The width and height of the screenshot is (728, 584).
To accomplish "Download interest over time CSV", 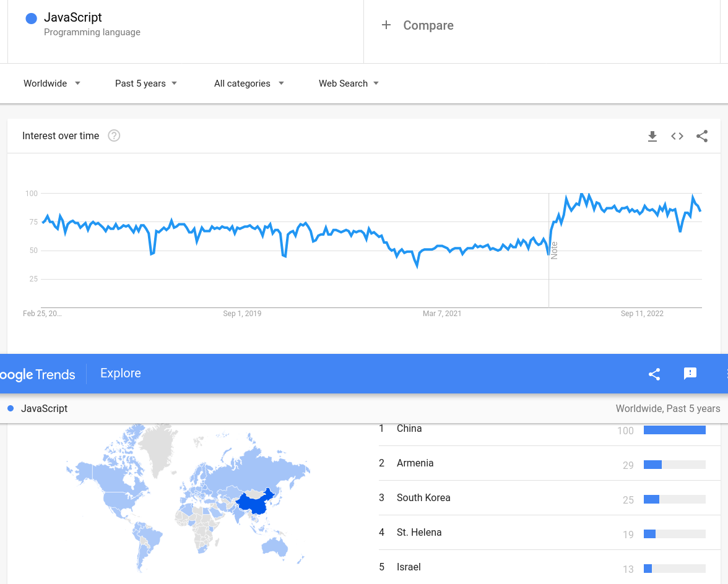I will [652, 136].
